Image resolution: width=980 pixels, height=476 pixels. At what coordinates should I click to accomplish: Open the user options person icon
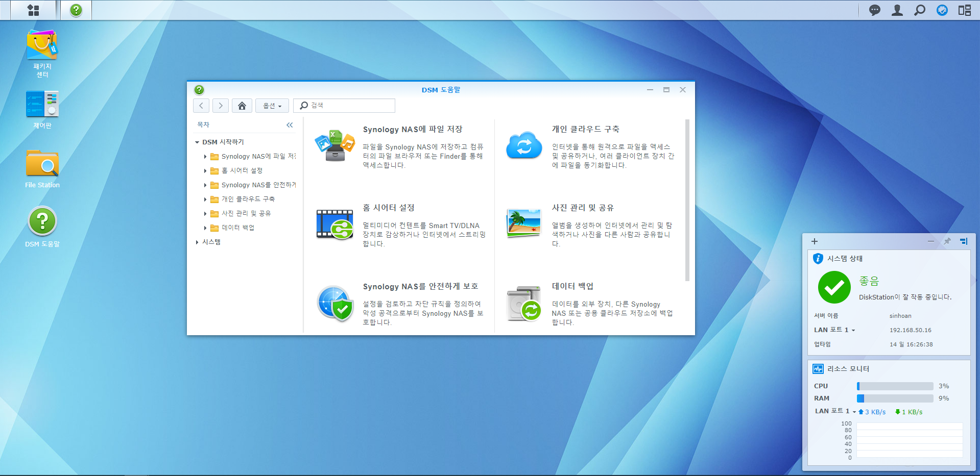pos(897,10)
